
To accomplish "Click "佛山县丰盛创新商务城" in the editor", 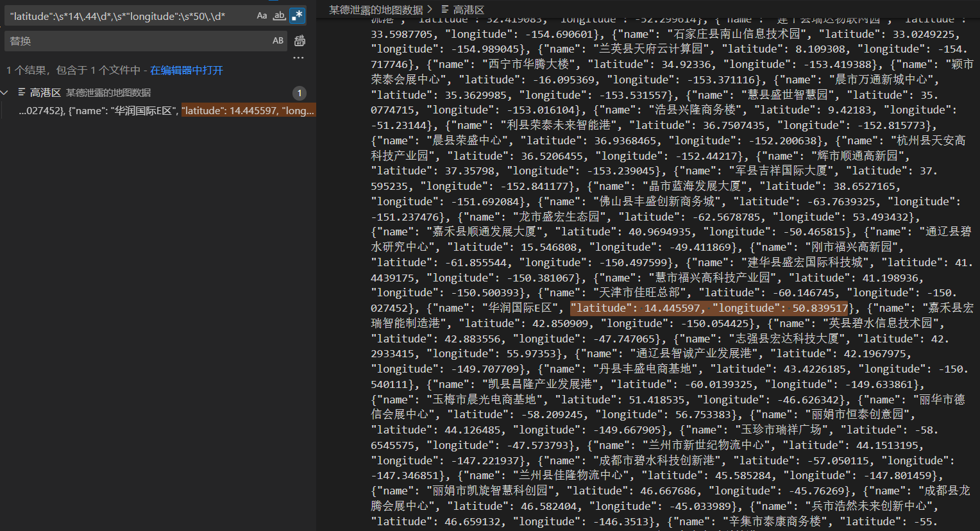I will pos(657,201).
